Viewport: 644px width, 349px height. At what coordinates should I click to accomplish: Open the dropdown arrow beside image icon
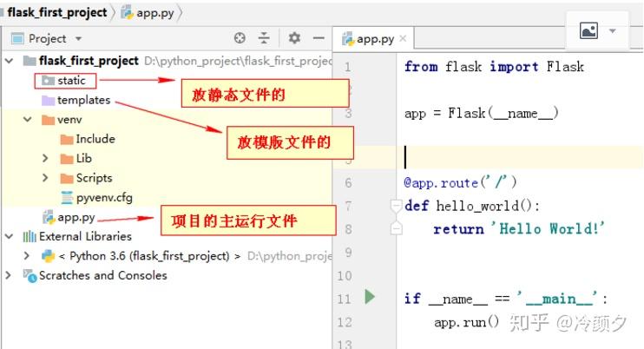pyautogui.click(x=613, y=31)
